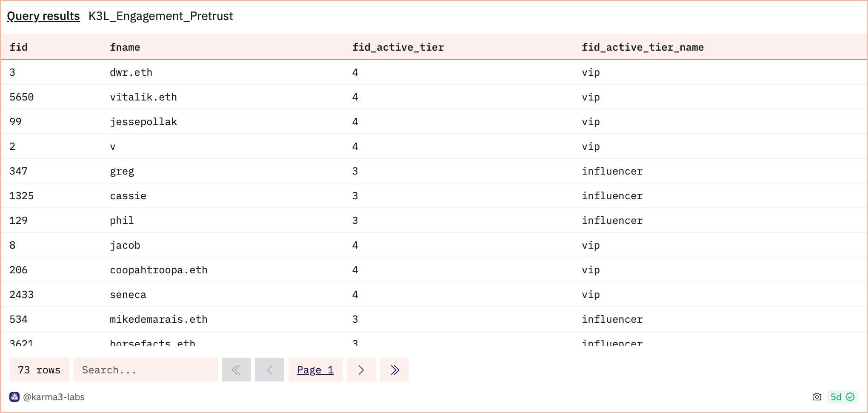Jump to the last results page

(x=394, y=370)
